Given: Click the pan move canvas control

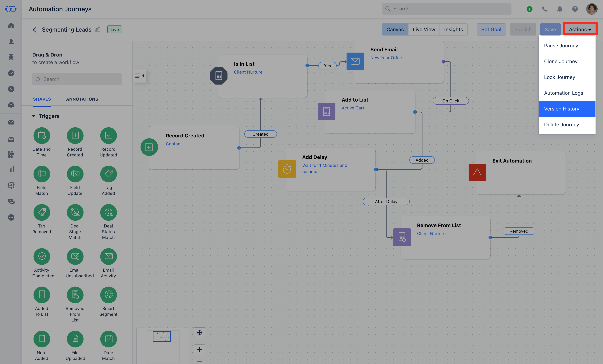Looking at the screenshot, I should point(199,332).
